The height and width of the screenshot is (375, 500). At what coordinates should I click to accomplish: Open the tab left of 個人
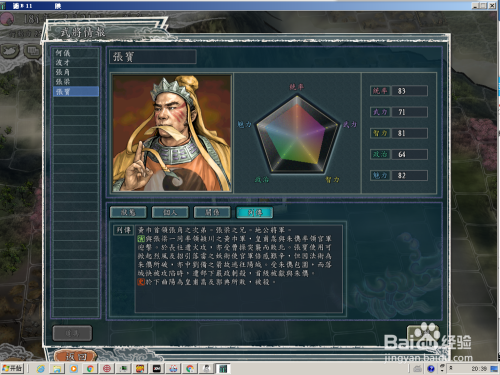(128, 212)
